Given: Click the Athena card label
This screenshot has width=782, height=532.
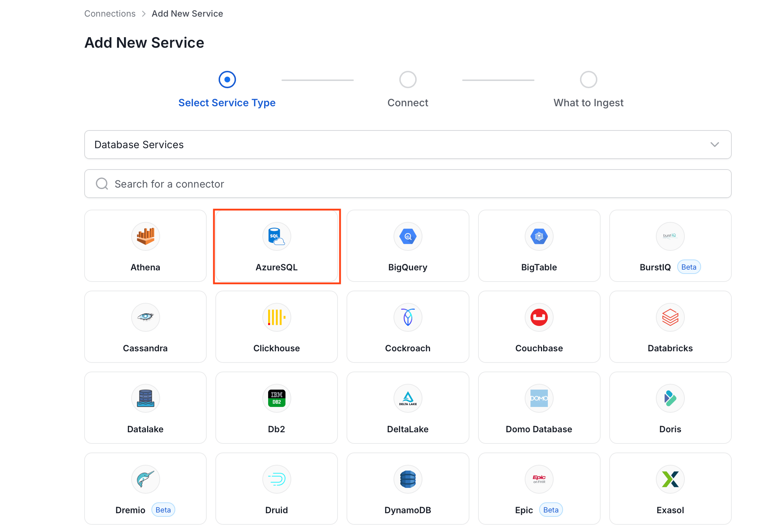Looking at the screenshot, I should click(x=145, y=267).
